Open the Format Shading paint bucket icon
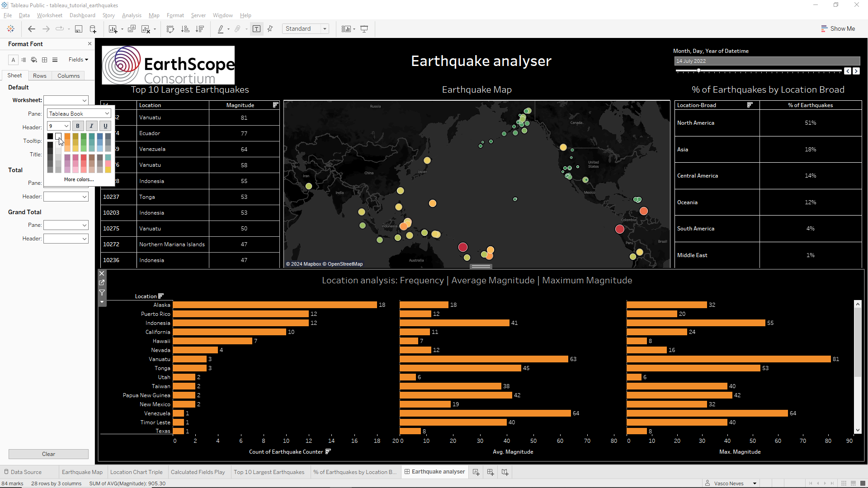868x488 pixels. click(34, 60)
